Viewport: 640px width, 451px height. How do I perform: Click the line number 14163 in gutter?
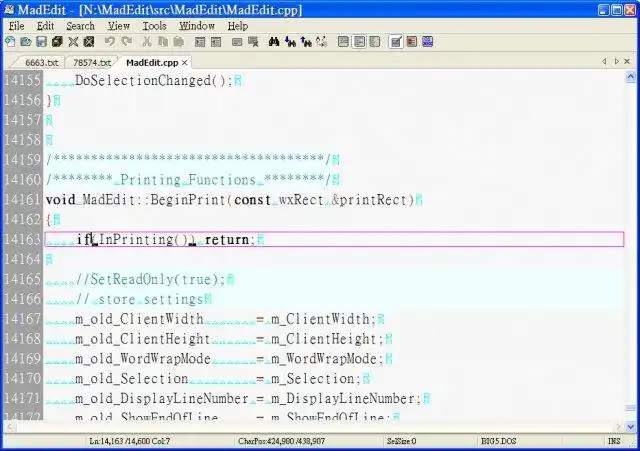point(22,240)
